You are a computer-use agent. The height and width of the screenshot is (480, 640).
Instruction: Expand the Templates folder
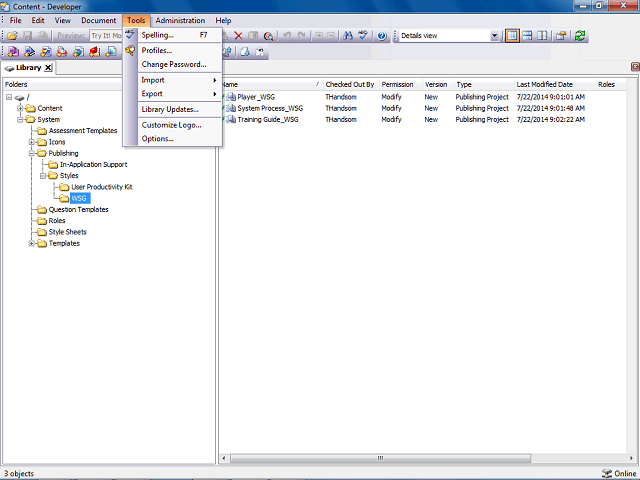point(31,243)
